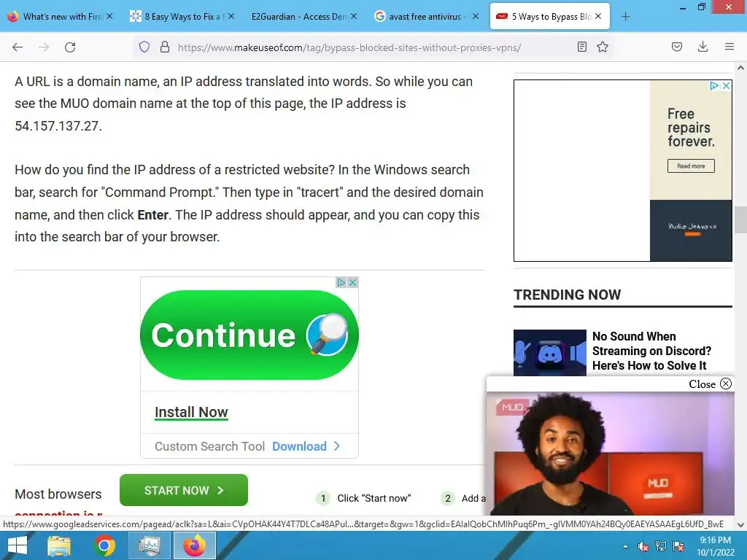Close the sidebar 'Free repairs forever' ad
The image size is (747, 560).
726,86
